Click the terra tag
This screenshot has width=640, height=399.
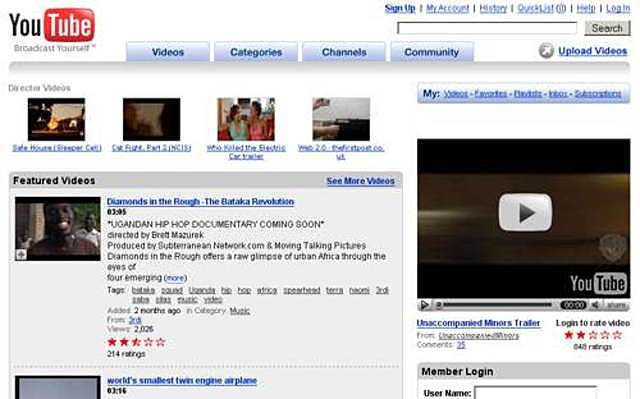coord(334,290)
